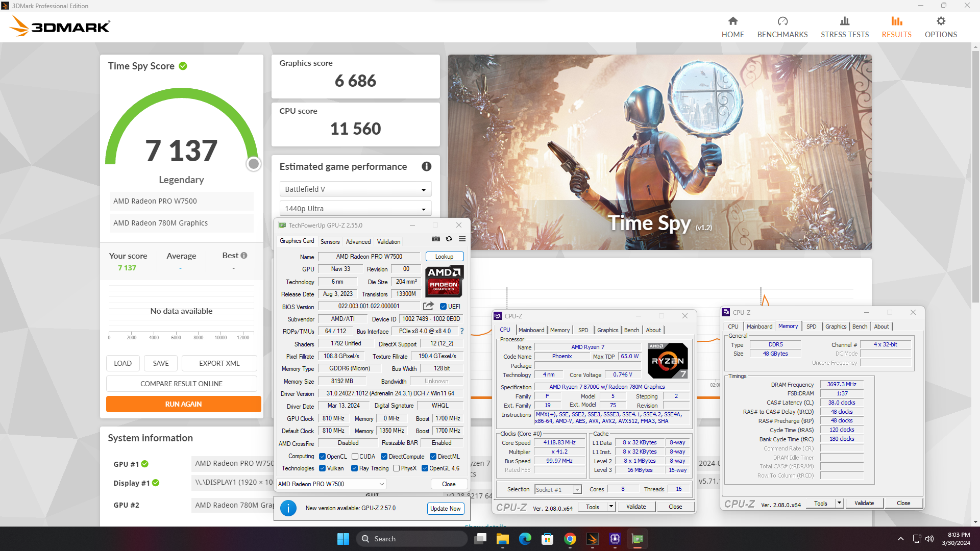Viewport: 980px width, 551px height.
Task: Open the RESULTS chart icon
Action: 897,21
